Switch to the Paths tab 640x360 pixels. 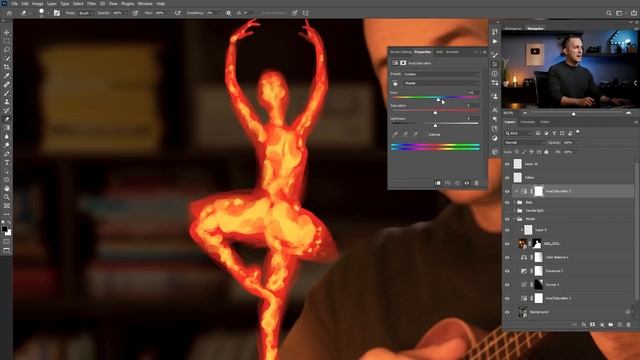coord(545,122)
